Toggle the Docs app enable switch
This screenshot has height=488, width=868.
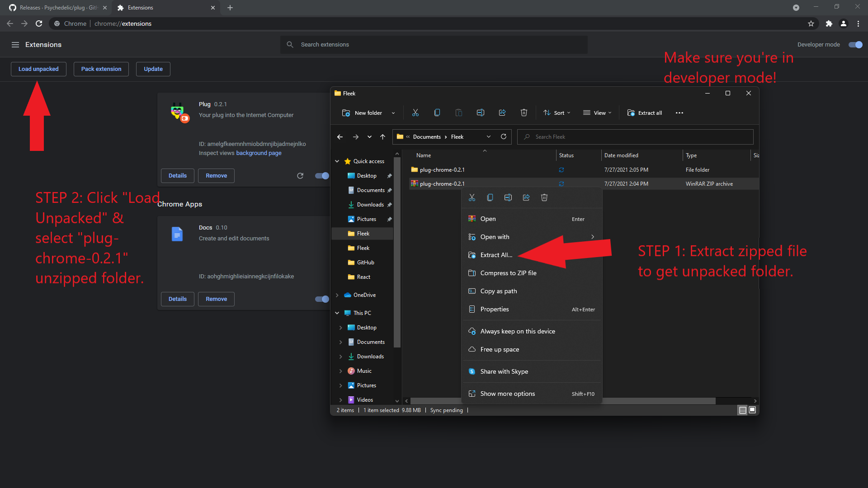[322, 299]
